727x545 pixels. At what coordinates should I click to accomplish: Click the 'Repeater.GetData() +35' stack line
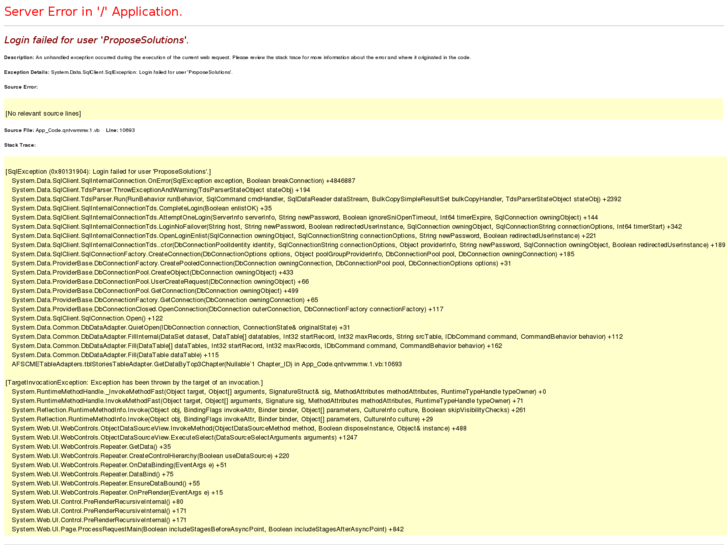point(91,447)
